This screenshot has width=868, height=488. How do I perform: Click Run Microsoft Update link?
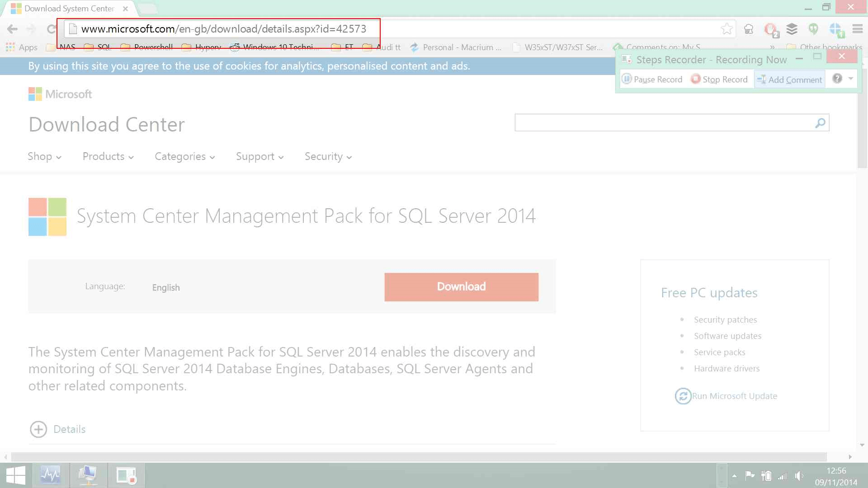[734, 396]
